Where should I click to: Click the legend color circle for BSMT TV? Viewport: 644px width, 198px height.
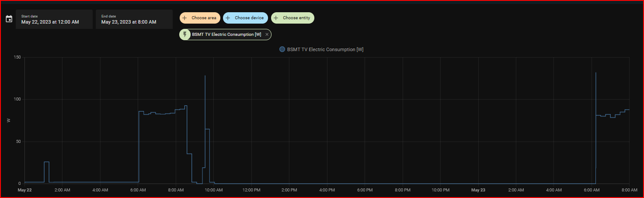pos(282,49)
